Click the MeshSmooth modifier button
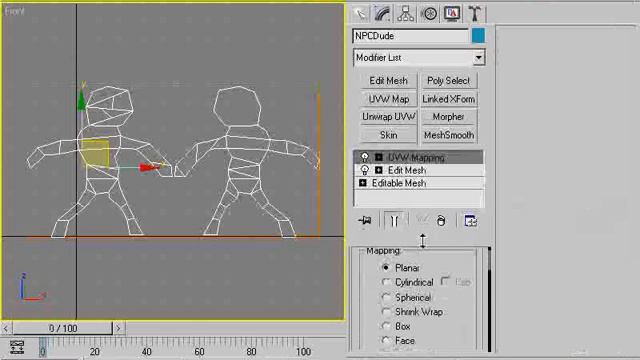This screenshot has height=360, width=640. [x=448, y=135]
